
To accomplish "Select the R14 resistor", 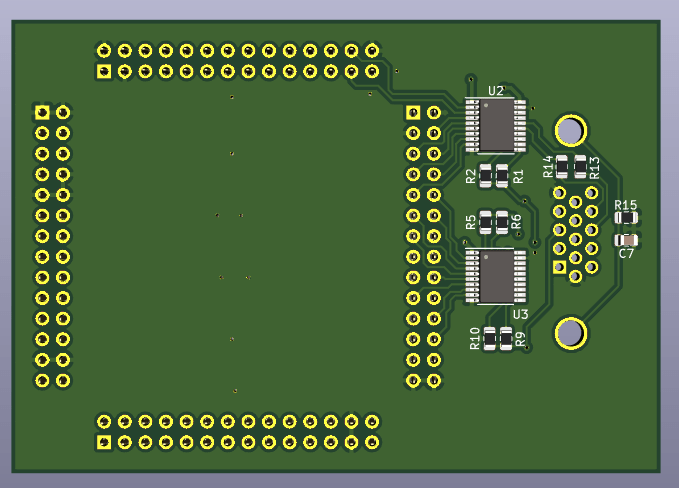I will pyautogui.click(x=562, y=166).
